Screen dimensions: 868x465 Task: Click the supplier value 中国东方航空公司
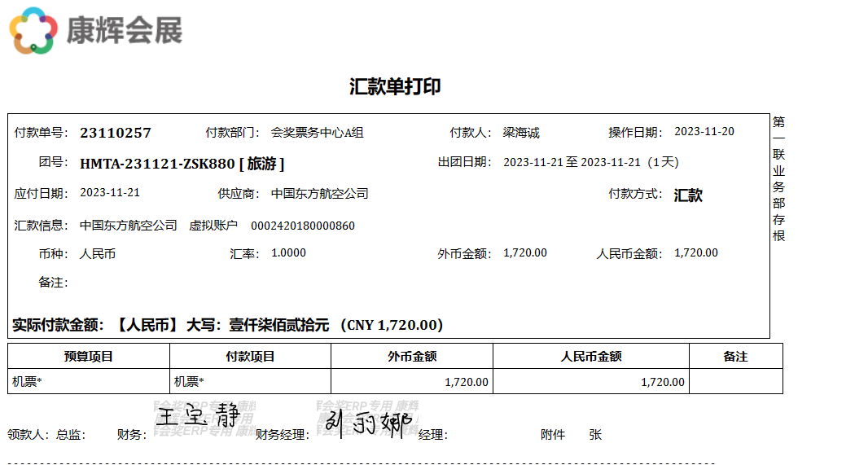(319, 194)
